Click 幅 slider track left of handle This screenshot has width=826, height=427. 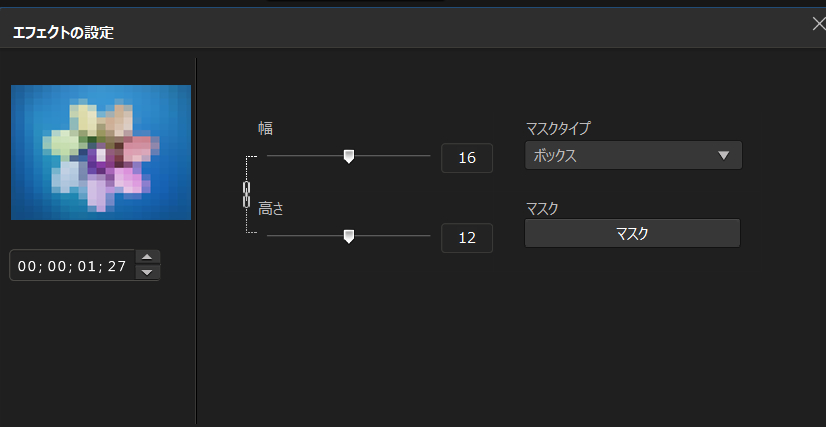tap(305, 156)
